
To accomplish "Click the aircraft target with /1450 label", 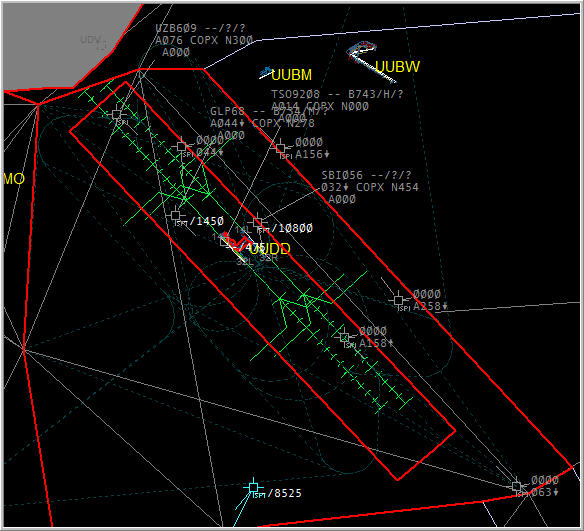I will pyautogui.click(x=175, y=215).
